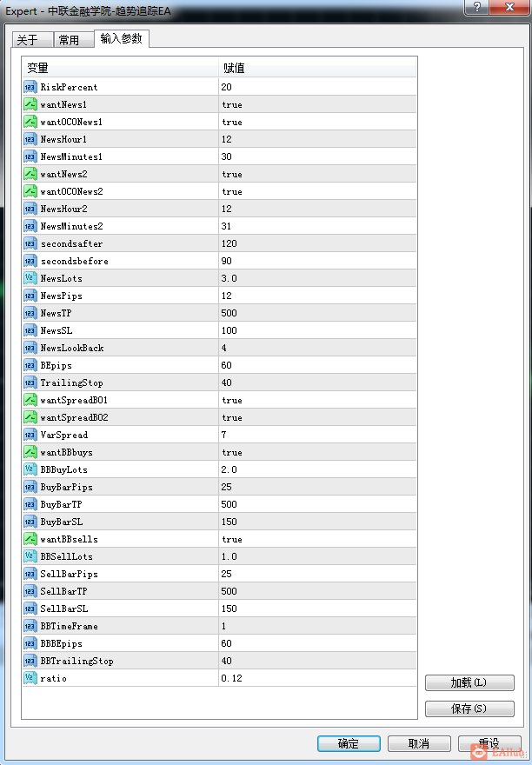Click the double-type icon beside NewsLots
This screenshot has height=765, width=532.
pos(30,278)
